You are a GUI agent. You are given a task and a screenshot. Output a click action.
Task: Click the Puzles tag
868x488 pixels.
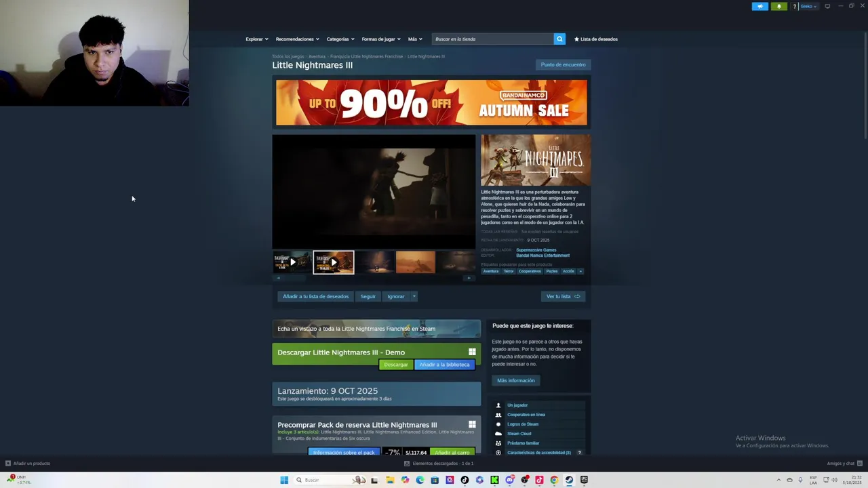pos(551,271)
